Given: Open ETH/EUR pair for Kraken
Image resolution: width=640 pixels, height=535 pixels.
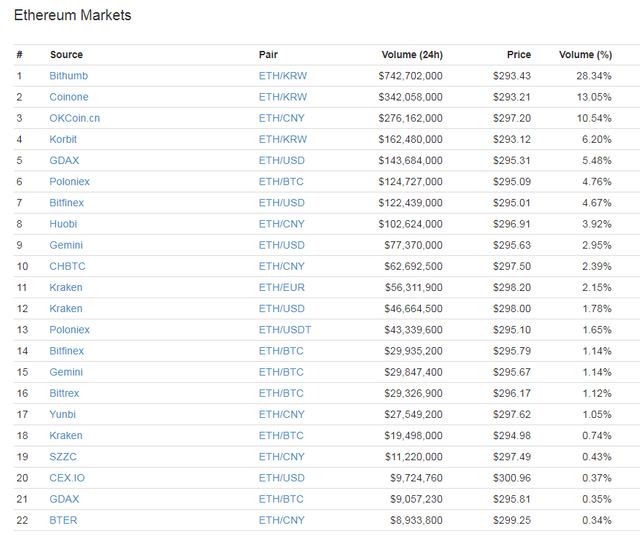Looking at the screenshot, I should click(282, 288).
